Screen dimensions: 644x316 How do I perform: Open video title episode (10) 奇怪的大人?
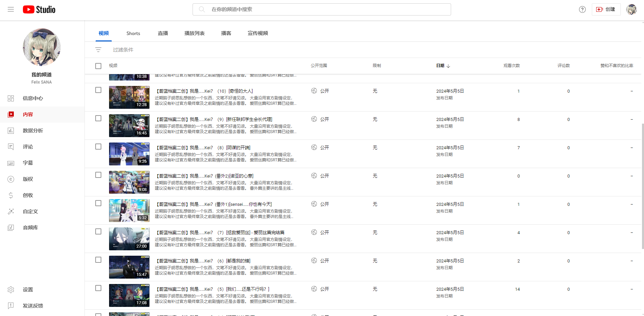pos(204,91)
